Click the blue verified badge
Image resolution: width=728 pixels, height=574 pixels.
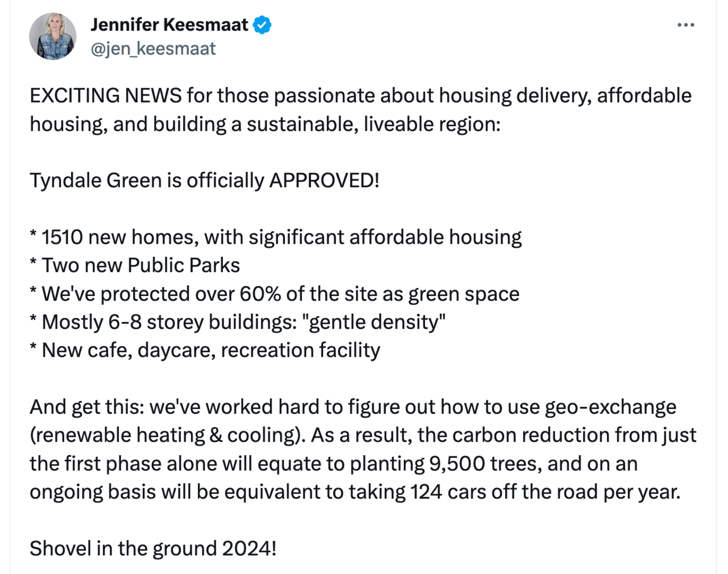(x=262, y=25)
